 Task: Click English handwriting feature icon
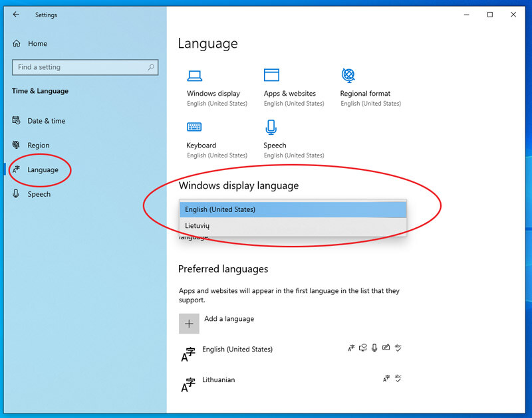coord(386,348)
